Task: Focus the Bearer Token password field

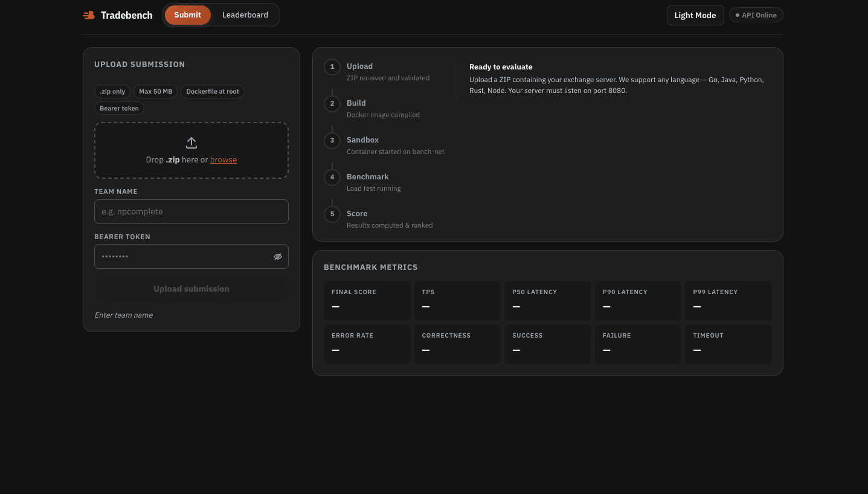Action: pos(191,257)
